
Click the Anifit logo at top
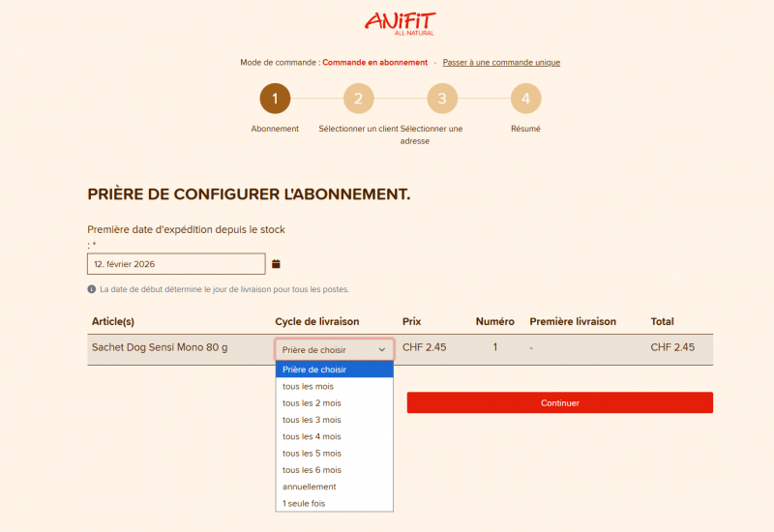(x=400, y=22)
